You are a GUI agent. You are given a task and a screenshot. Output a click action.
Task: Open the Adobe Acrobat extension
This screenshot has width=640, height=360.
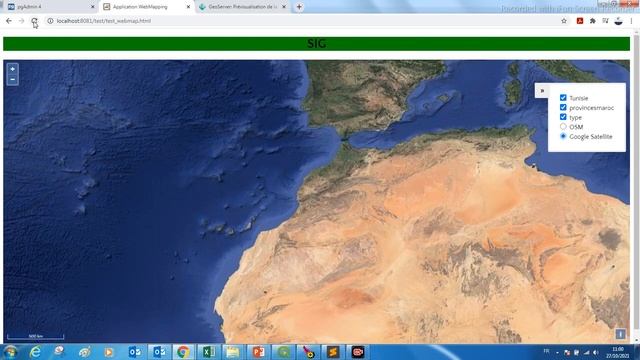coord(580,21)
